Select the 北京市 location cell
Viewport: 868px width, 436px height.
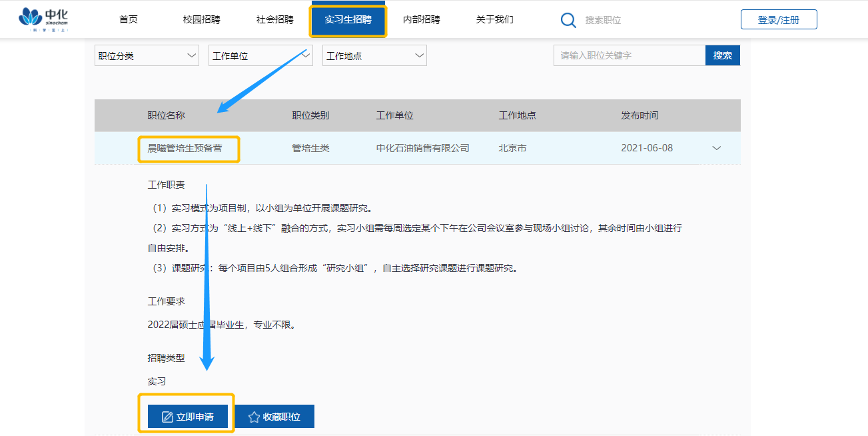pyautogui.click(x=512, y=148)
